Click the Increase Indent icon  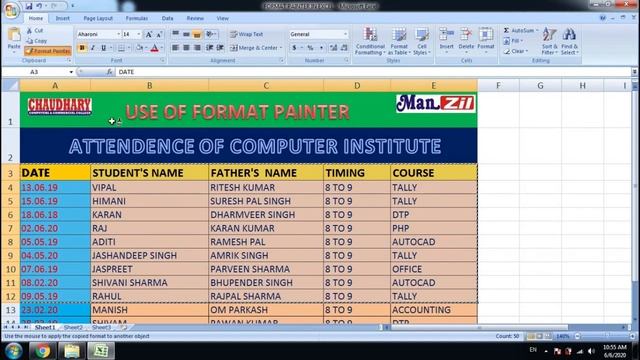click(x=220, y=48)
